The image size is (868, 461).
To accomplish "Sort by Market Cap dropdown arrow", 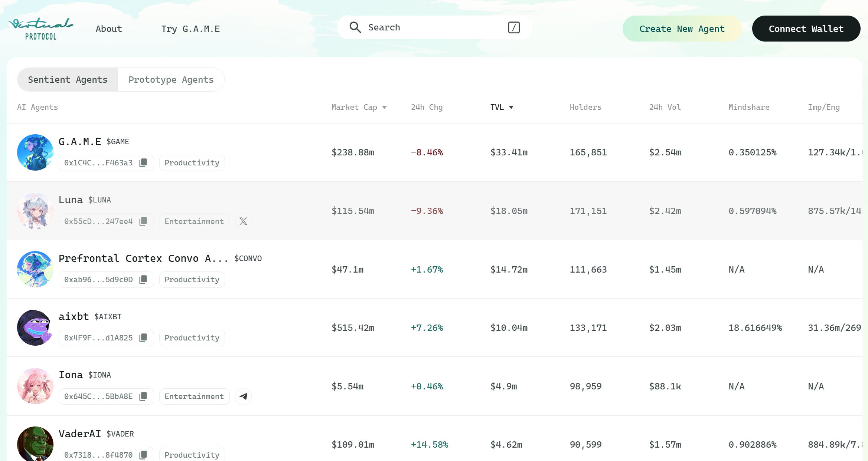I will pos(385,108).
